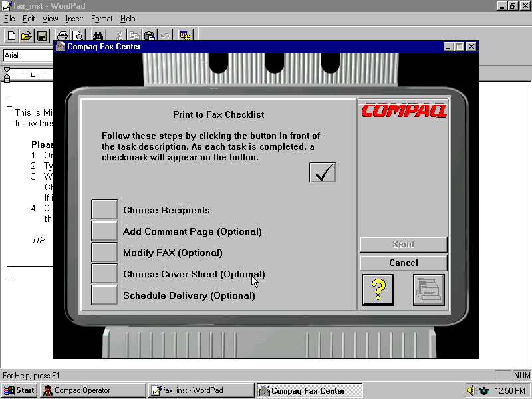Viewport: 532px width, 399px height.
Task: Open the Start menu
Action: pyautogui.click(x=19, y=390)
